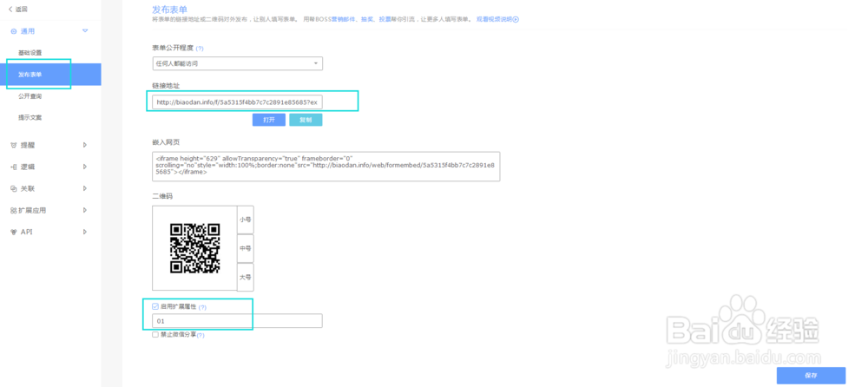Expand the API section arrow

[85, 232]
